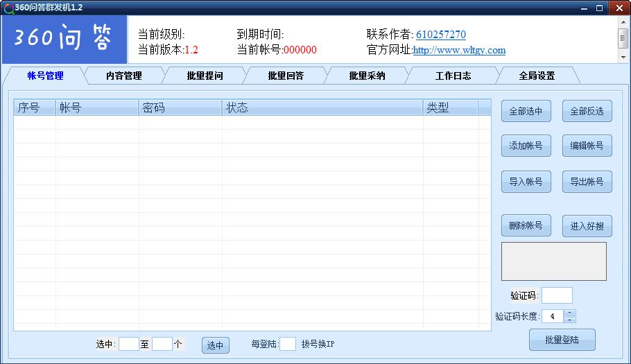Click the 密码 column header
This screenshot has height=364, width=631.
click(x=180, y=107)
